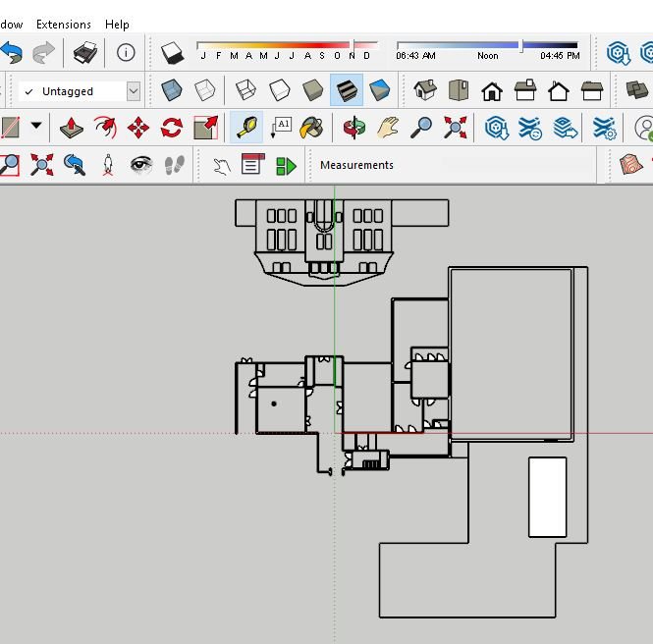
Task: Click Zoom Extents in the main toolbar
Action: (455, 128)
